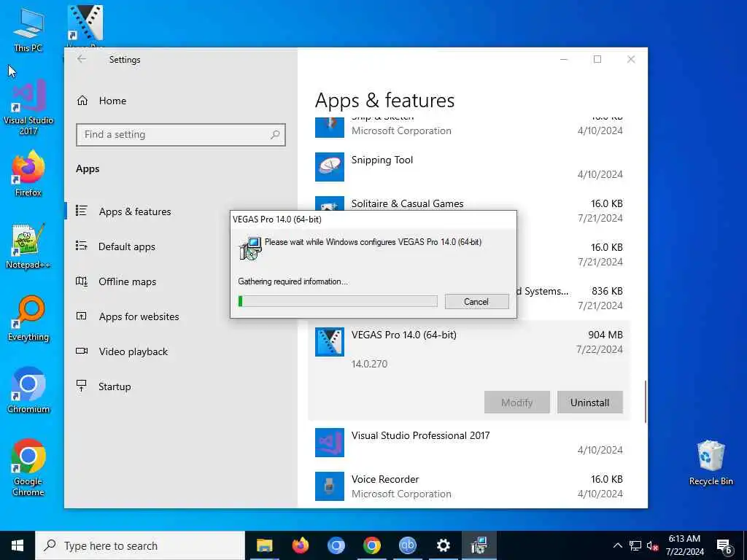Screen dimensions: 747x560
Task: Click the installer icon in the dialog
Action: pyautogui.click(x=250, y=249)
